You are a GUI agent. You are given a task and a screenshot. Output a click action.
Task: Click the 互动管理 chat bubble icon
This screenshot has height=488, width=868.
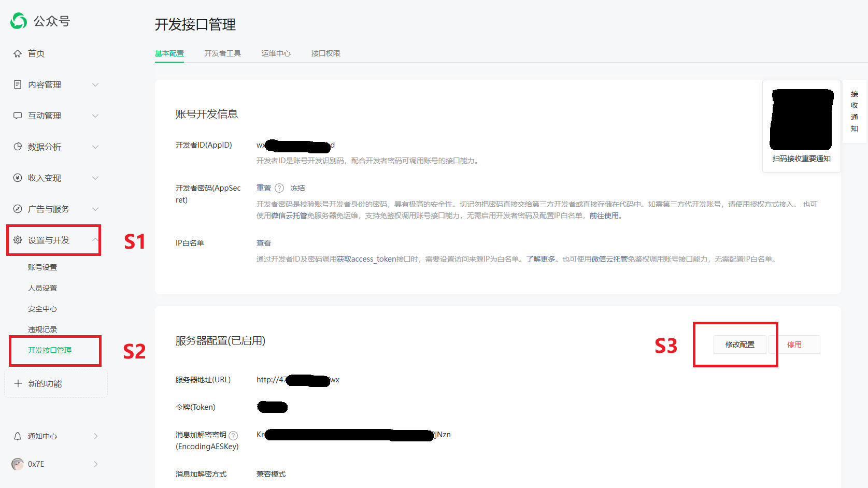(18, 116)
